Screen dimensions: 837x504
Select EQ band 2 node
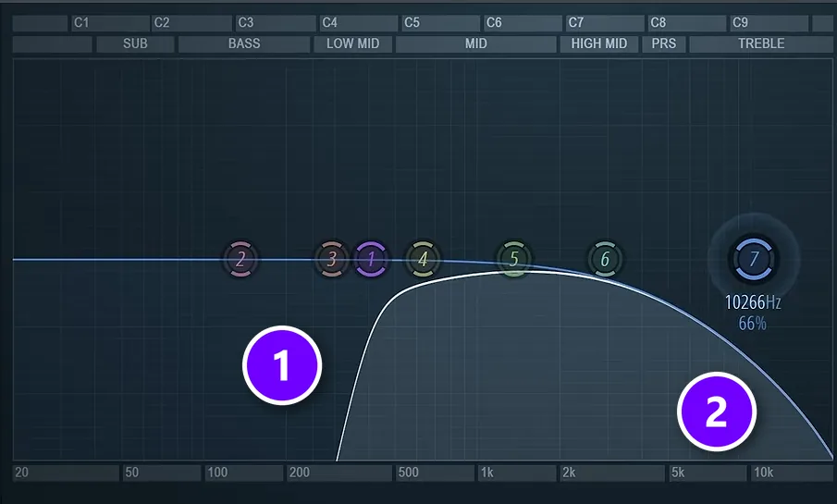[x=240, y=259]
